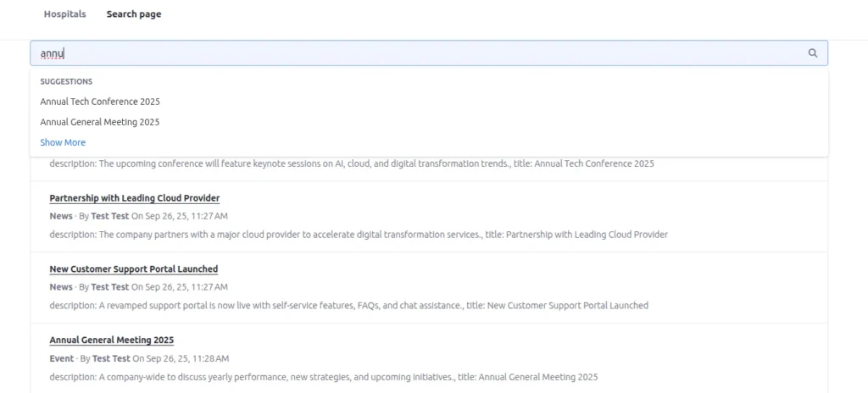Click the Event label on General Meeting result

tap(62, 358)
